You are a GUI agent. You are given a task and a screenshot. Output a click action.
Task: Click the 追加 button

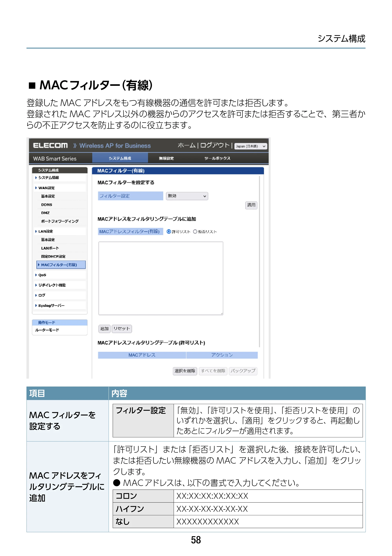104,329
